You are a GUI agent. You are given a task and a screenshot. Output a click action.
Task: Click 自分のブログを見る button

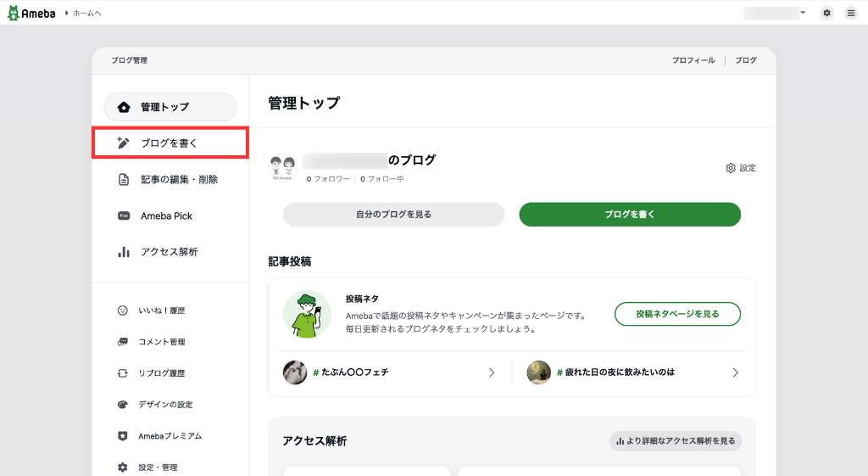click(393, 215)
